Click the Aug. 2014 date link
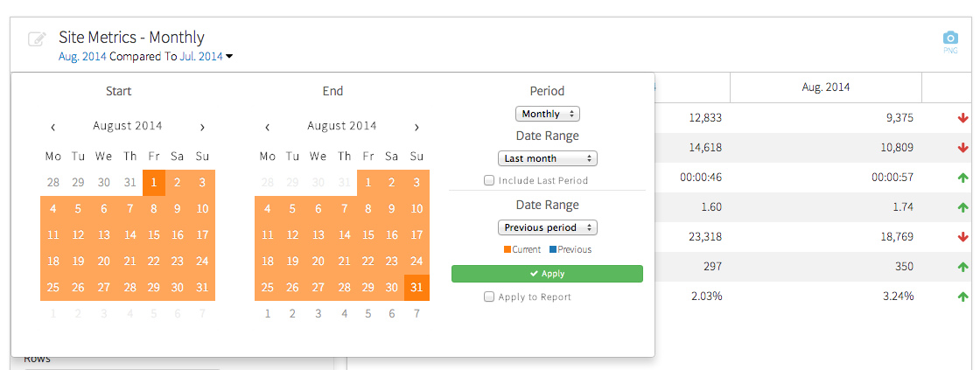Screen dimensions: 980x370 [82, 56]
